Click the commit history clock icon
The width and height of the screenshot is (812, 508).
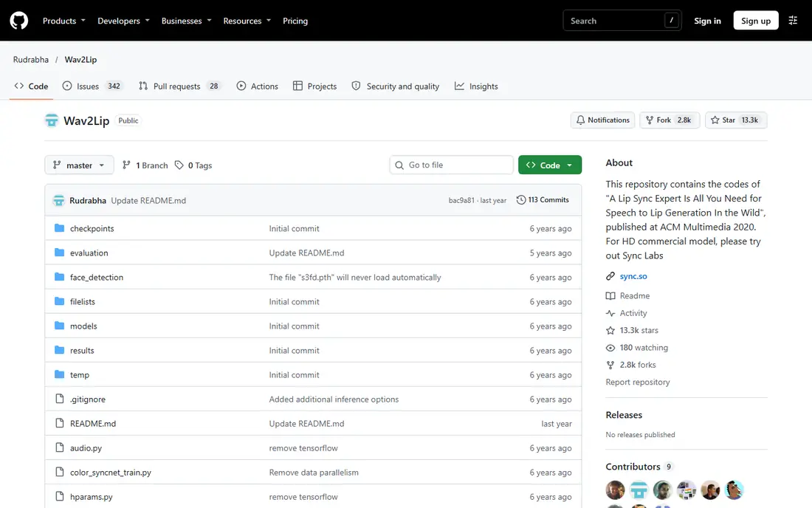tap(521, 200)
